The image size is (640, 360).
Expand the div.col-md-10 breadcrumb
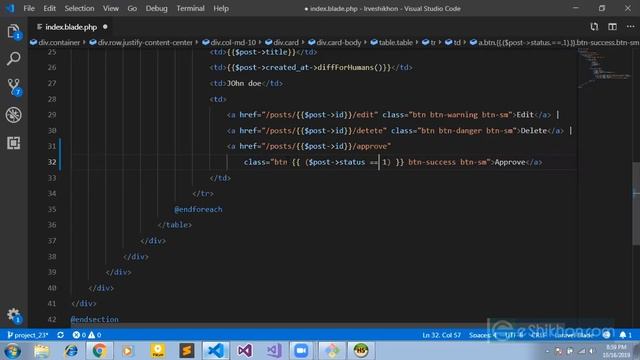229,42
